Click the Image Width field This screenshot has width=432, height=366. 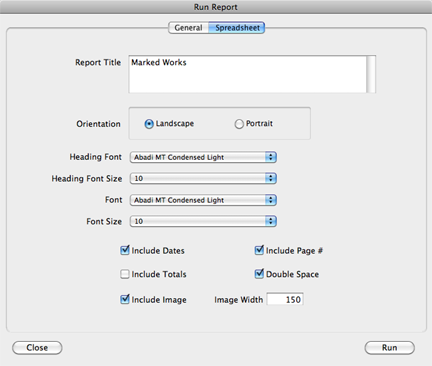point(285,299)
